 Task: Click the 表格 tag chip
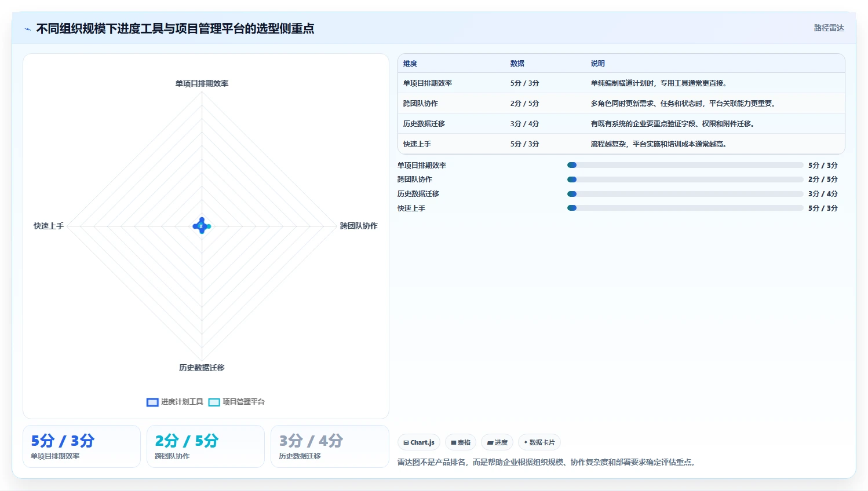pos(461,442)
